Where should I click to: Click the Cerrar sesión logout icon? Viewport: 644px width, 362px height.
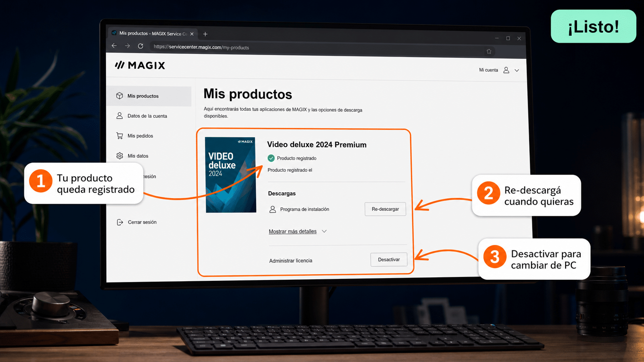pyautogui.click(x=120, y=222)
